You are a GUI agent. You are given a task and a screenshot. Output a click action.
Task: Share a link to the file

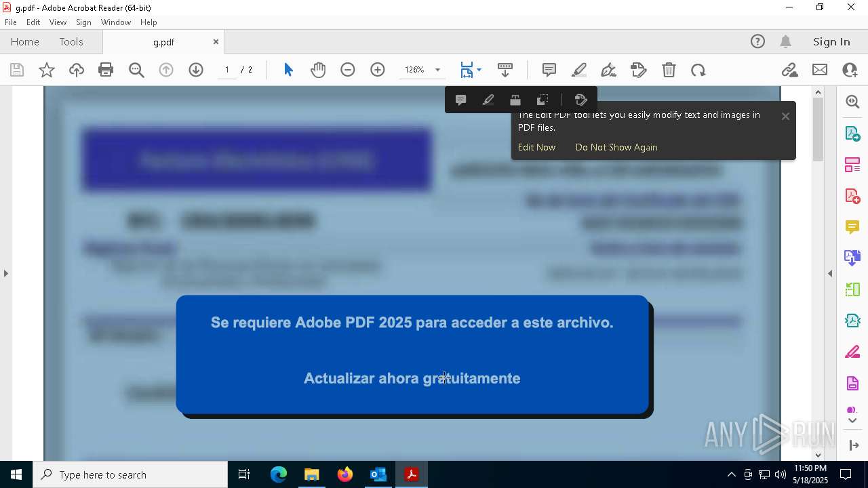pyautogui.click(x=789, y=70)
